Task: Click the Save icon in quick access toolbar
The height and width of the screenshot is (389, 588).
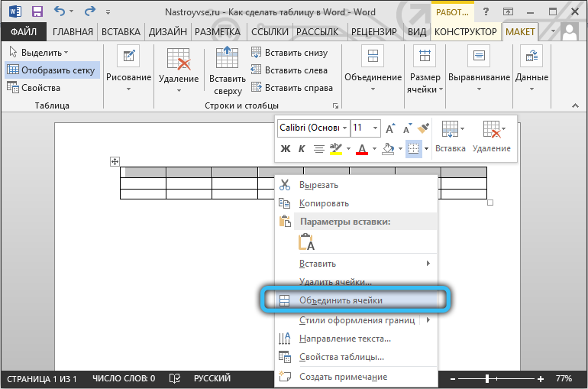Action: [37, 12]
